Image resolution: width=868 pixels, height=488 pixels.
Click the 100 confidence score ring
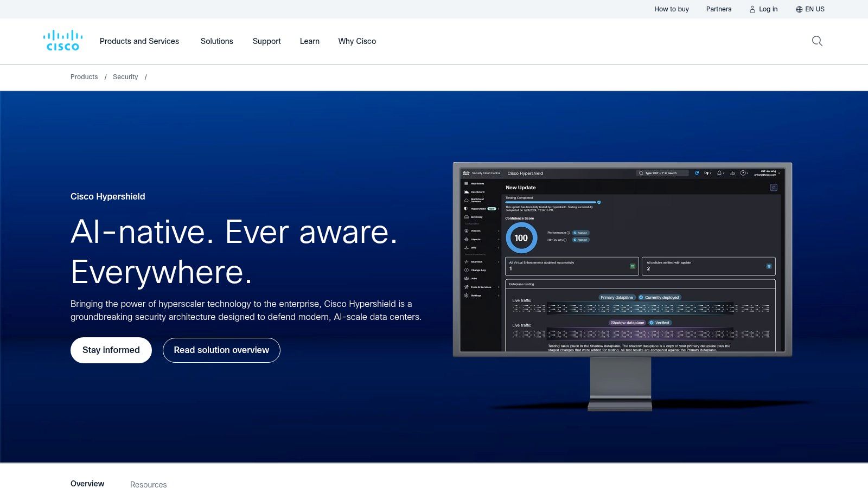pyautogui.click(x=521, y=237)
